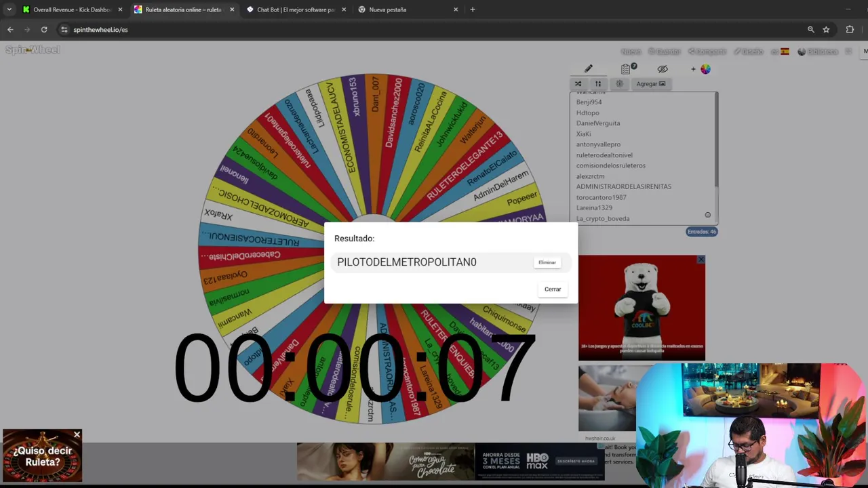This screenshot has height=488, width=868.
Task: Select entry alexzrctm in the list
Action: pos(590,176)
